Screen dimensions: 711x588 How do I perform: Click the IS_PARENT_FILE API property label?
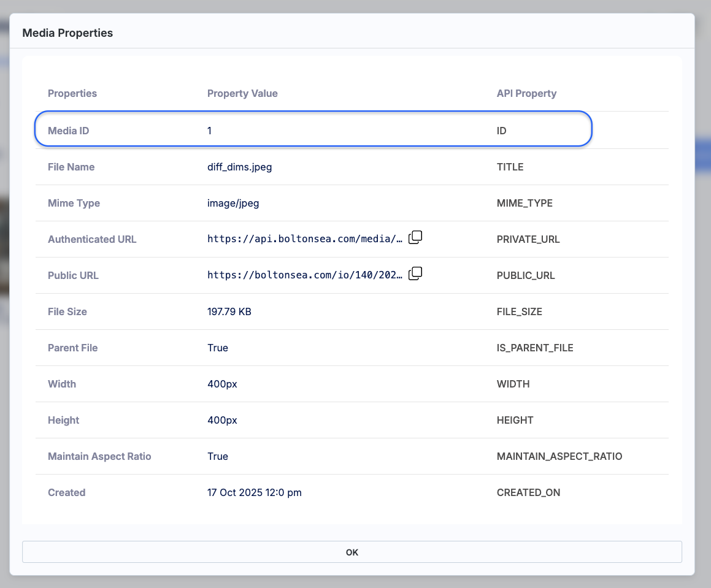pos(536,348)
